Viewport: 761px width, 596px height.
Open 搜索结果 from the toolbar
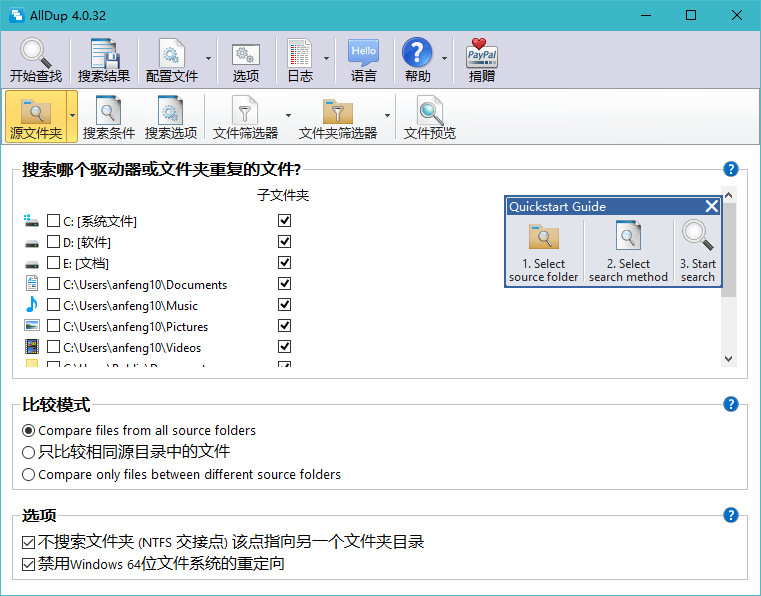[104, 60]
